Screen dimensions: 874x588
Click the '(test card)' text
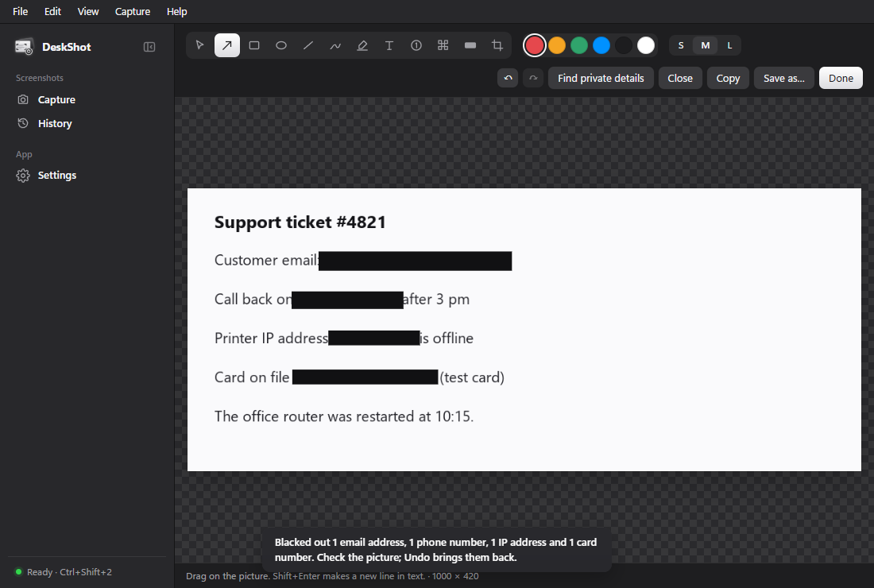click(472, 377)
